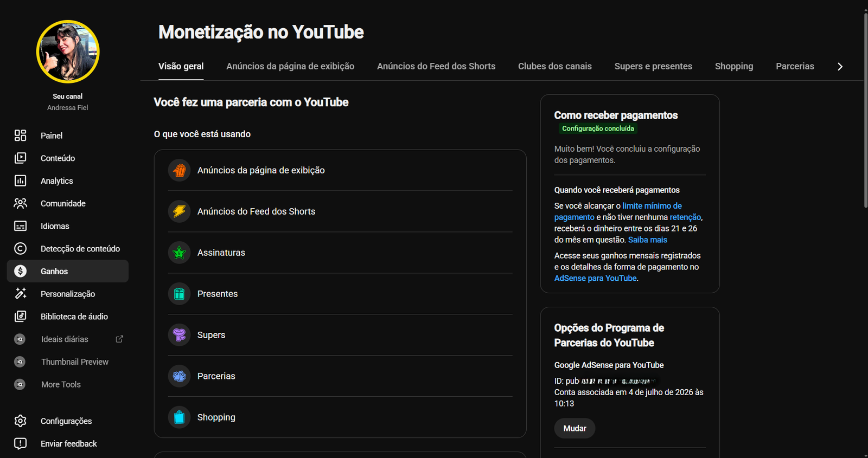This screenshot has width=868, height=458.
Task: Click the Saiba mais link
Action: [648, 240]
